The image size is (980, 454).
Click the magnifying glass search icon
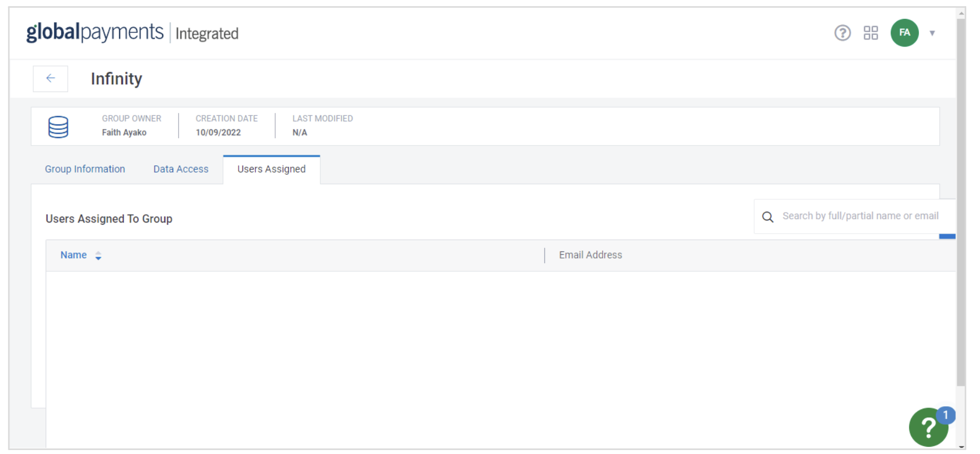click(767, 217)
